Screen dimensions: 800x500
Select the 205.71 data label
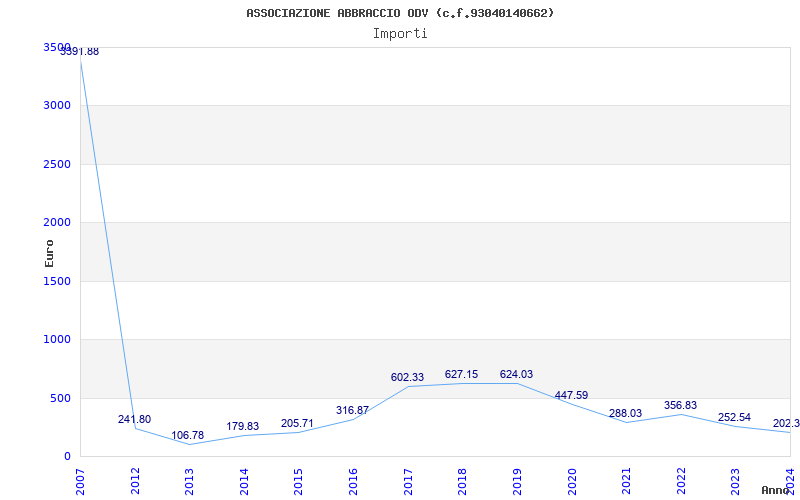click(x=297, y=423)
